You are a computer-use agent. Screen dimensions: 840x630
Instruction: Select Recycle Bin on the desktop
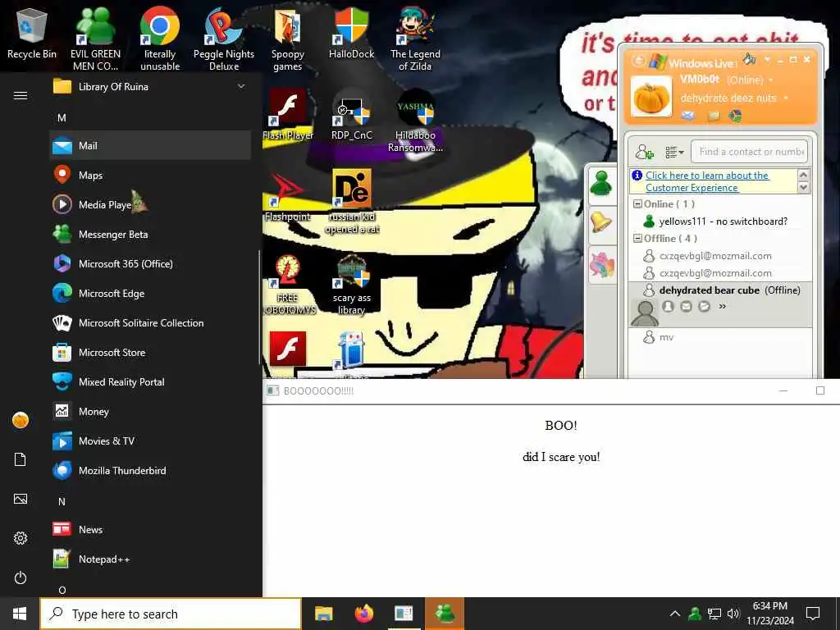tap(32, 34)
